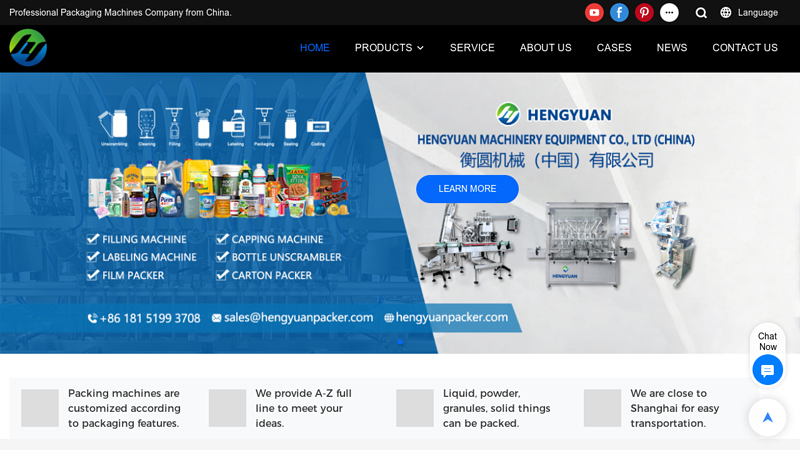Open the Cases page
Image resolution: width=800 pixels, height=450 pixels.
coord(614,47)
